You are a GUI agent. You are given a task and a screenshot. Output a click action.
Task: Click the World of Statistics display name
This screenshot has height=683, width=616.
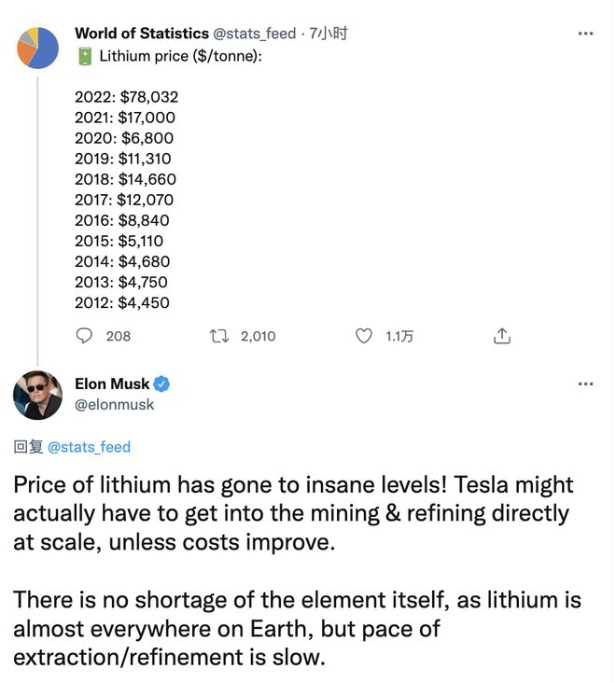(x=142, y=34)
